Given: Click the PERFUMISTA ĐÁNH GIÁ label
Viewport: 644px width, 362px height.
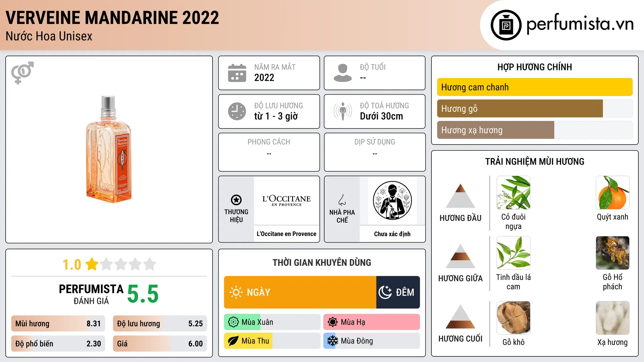Looking at the screenshot, I should [x=91, y=294].
